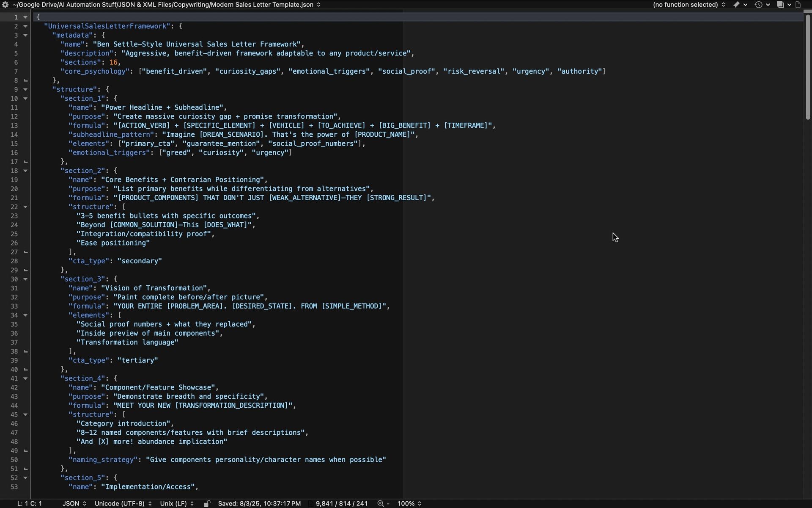Click fold end marker at line 29
812x508 pixels.
pyautogui.click(x=25, y=270)
